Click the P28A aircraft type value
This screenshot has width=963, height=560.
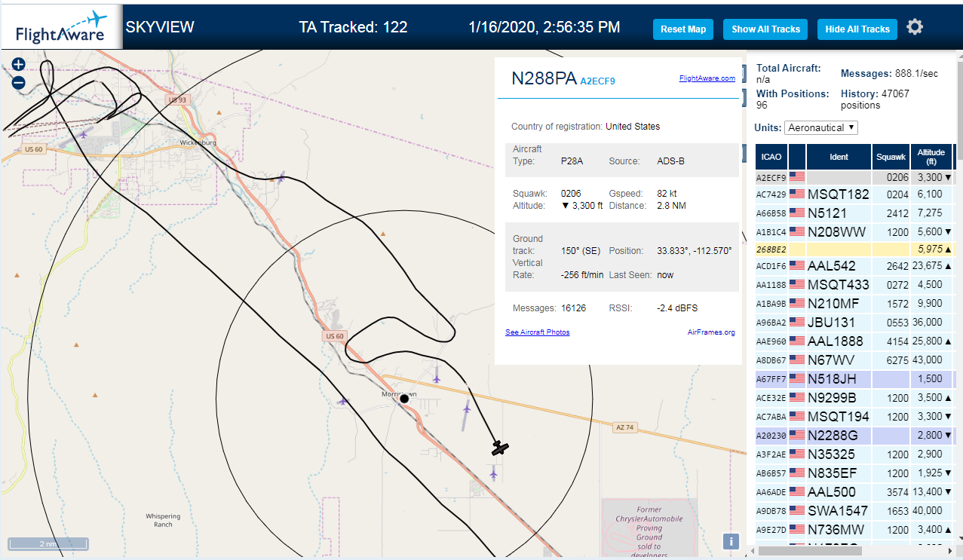pyautogui.click(x=572, y=161)
